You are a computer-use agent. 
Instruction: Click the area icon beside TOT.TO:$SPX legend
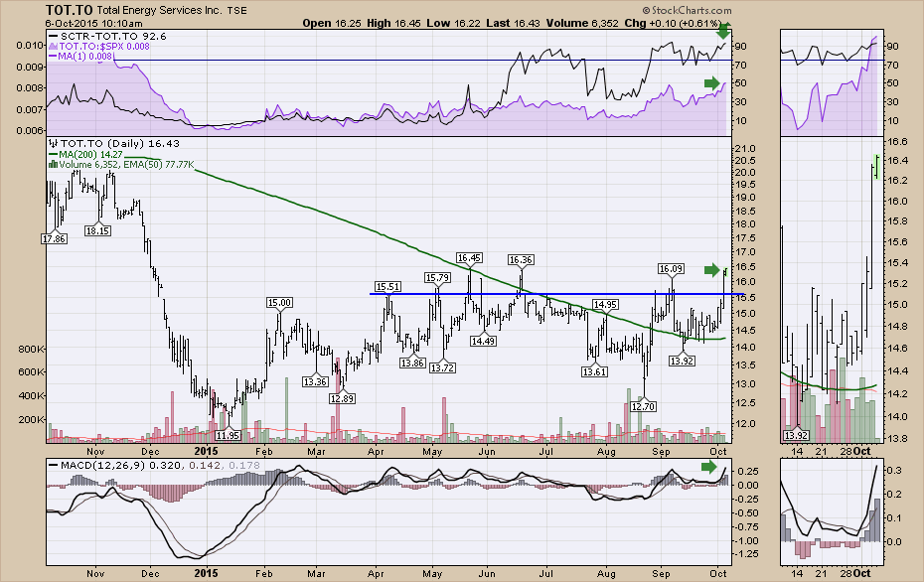click(53, 46)
